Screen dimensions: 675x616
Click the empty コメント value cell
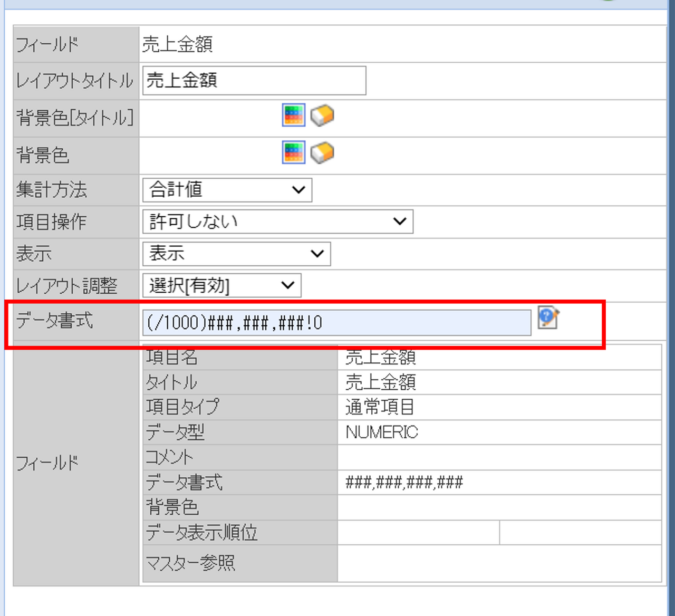pyautogui.click(x=498, y=457)
